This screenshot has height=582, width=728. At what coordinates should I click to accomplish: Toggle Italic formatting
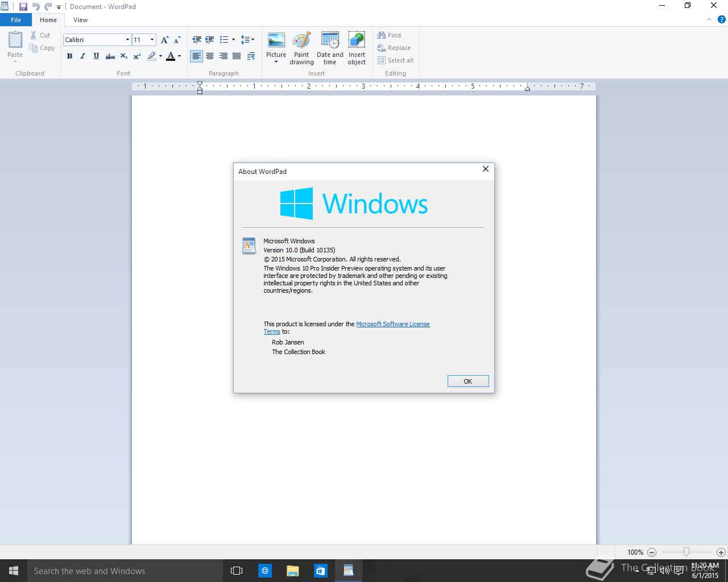click(x=83, y=56)
